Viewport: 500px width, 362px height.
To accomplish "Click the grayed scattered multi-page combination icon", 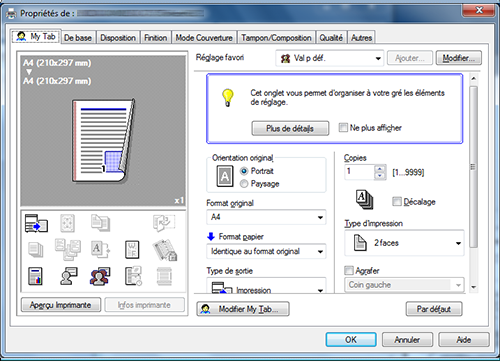I will pyautogui.click(x=68, y=249).
